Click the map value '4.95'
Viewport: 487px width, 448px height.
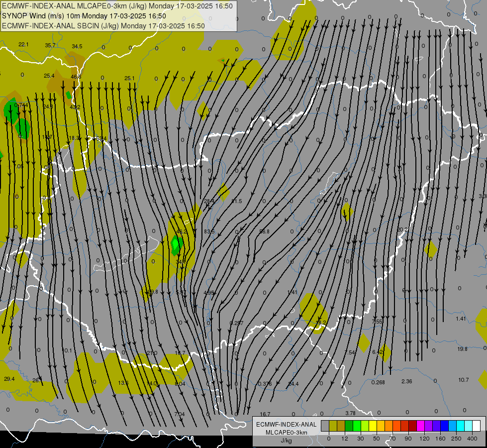(209, 293)
